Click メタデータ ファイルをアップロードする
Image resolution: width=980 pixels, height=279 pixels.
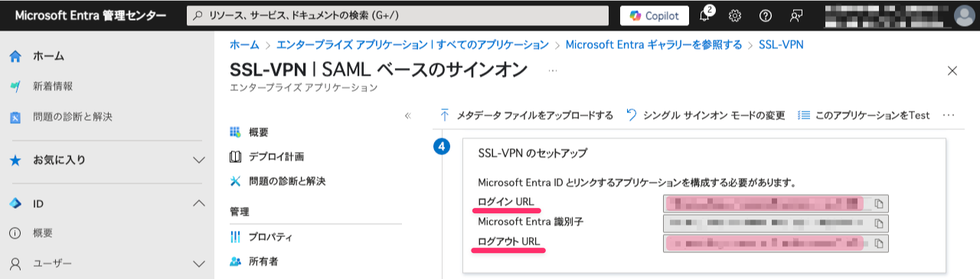click(526, 115)
